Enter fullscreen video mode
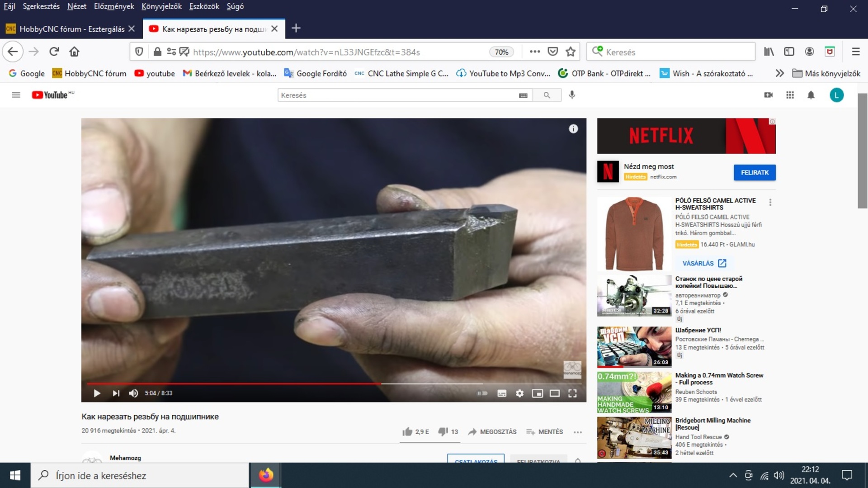 (x=572, y=393)
